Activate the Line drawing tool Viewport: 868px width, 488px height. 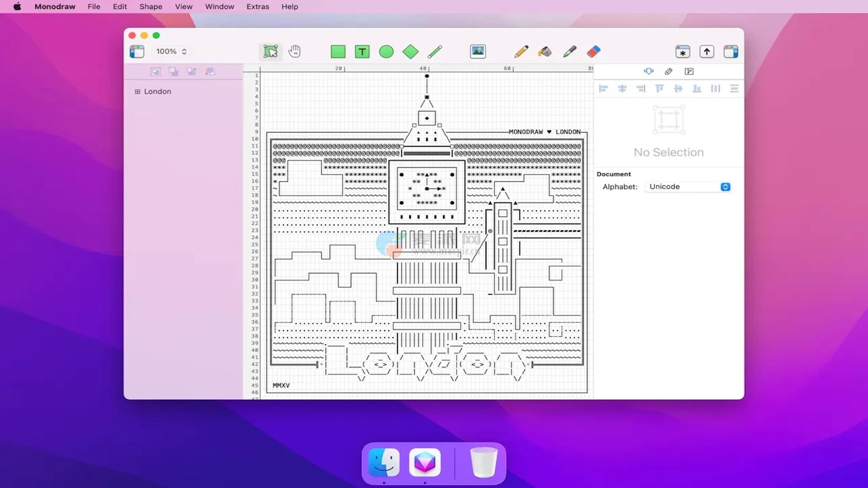[434, 52]
